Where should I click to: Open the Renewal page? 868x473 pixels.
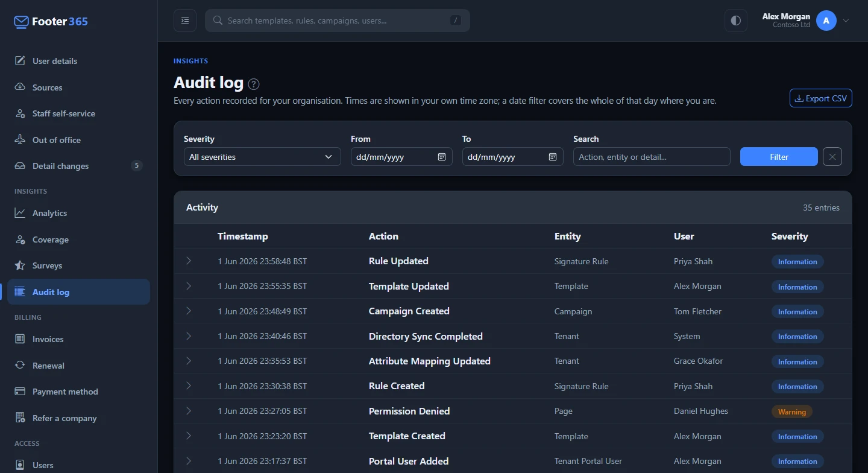click(79, 366)
